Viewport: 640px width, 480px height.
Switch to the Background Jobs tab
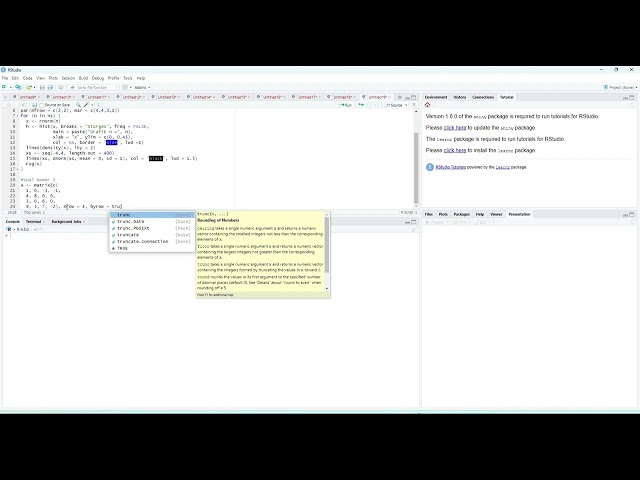point(66,222)
